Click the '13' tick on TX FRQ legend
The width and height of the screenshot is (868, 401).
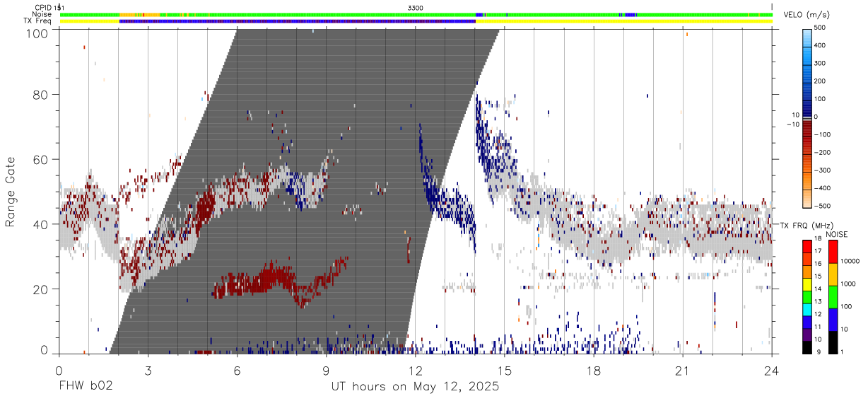[x=819, y=301]
